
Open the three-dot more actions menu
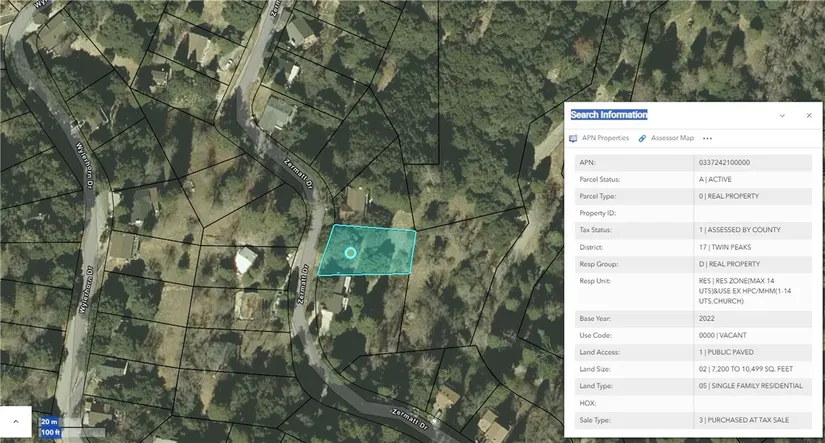707,138
